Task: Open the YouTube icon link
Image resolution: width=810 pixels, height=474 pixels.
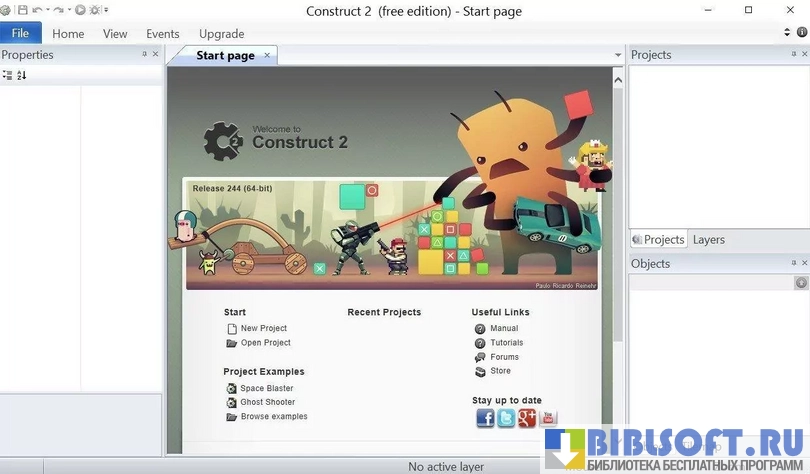Action: pyautogui.click(x=548, y=418)
